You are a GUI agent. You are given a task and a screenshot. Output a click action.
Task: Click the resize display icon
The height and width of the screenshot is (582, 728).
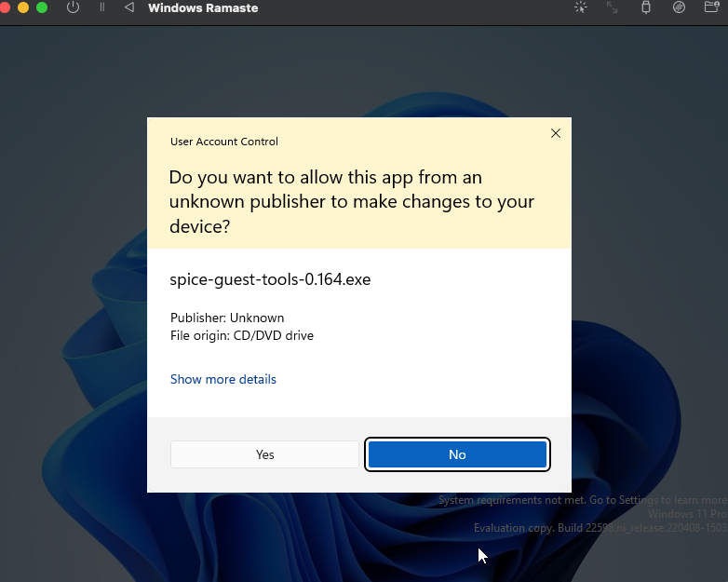[612, 7]
